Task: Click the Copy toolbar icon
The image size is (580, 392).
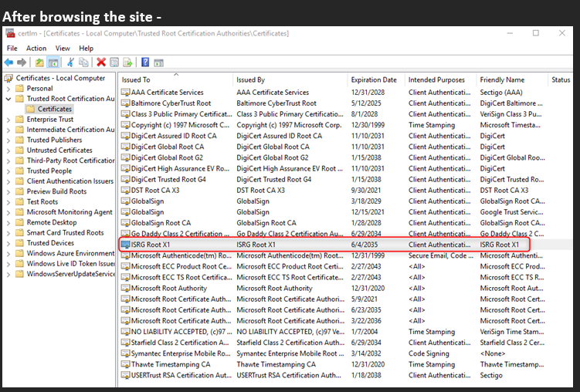Action: click(84, 63)
